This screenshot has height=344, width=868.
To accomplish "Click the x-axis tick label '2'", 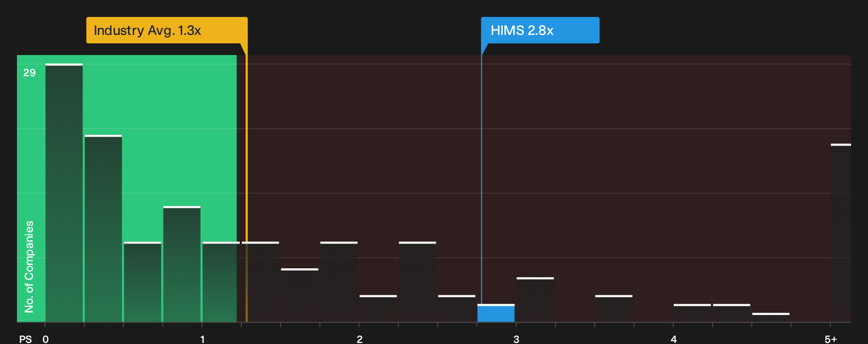I will click(359, 339).
